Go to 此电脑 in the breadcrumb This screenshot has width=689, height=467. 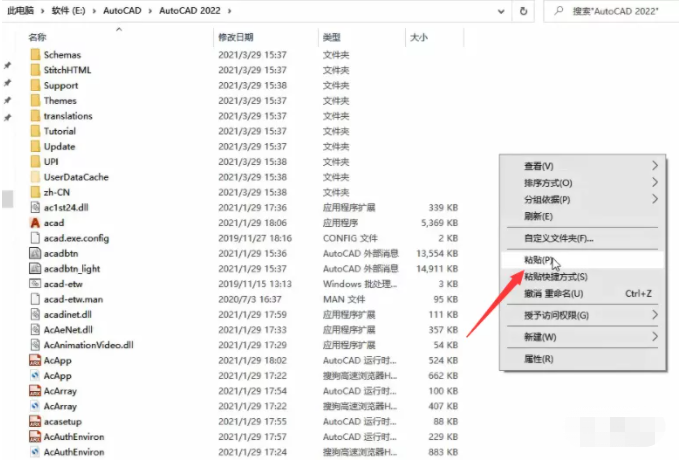click(x=21, y=11)
